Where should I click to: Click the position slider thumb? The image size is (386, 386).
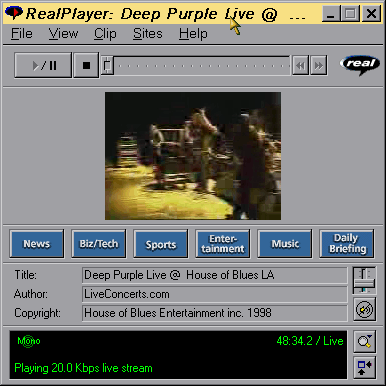point(107,65)
